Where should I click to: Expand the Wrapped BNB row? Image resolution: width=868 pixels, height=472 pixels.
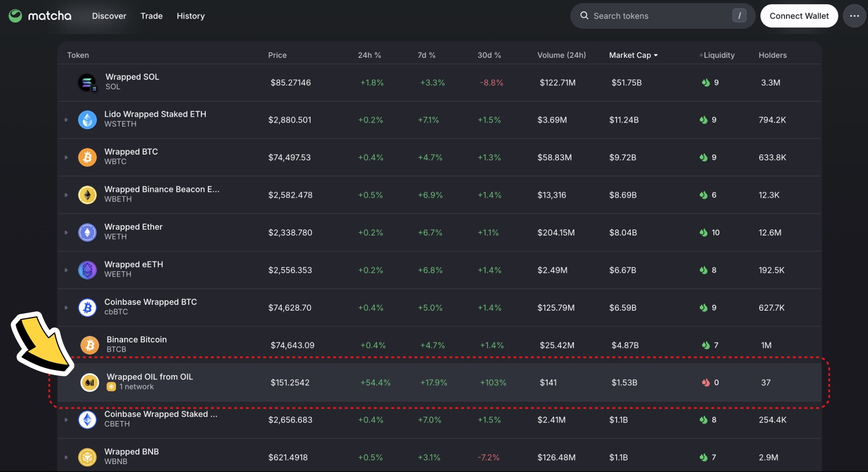[66, 457]
